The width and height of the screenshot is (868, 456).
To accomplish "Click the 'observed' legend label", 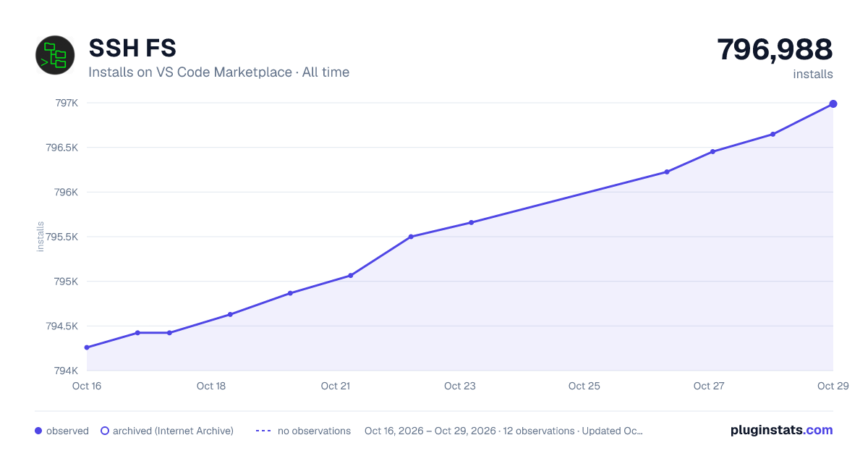I will tap(67, 431).
